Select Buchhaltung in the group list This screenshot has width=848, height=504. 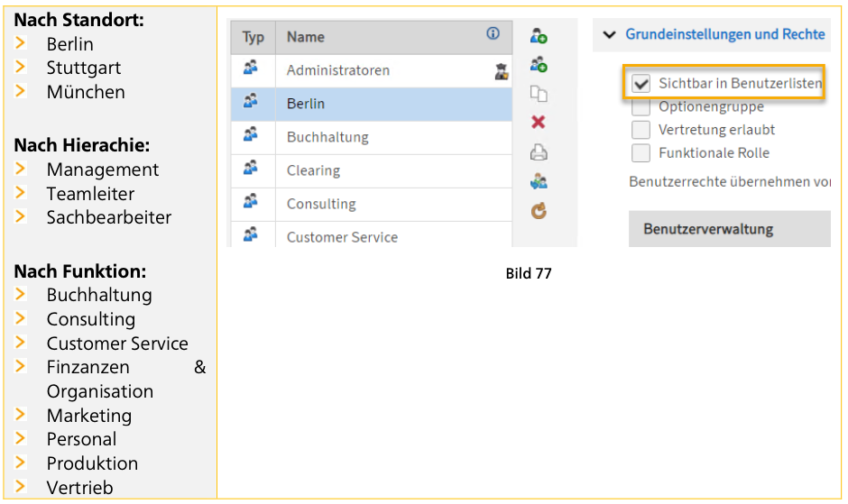click(327, 137)
